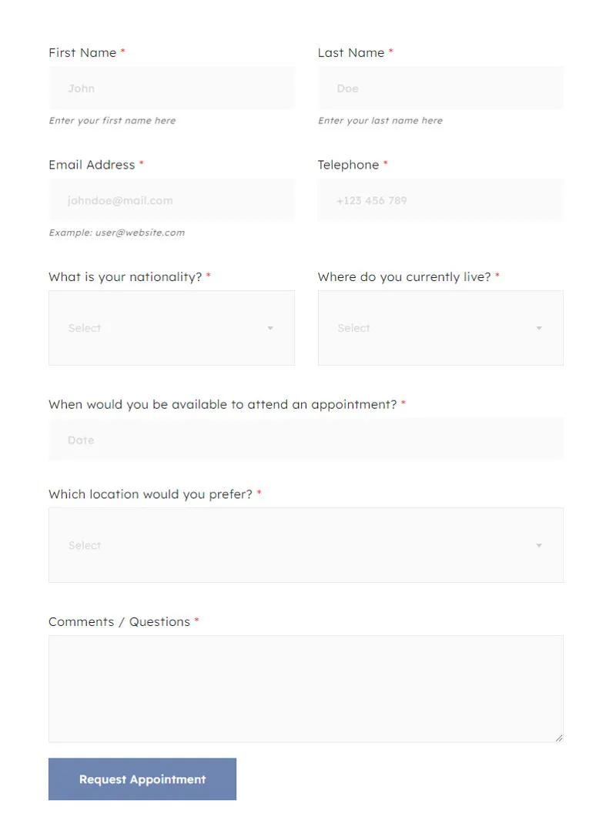Expand the nationality dropdown arrow

point(270,328)
